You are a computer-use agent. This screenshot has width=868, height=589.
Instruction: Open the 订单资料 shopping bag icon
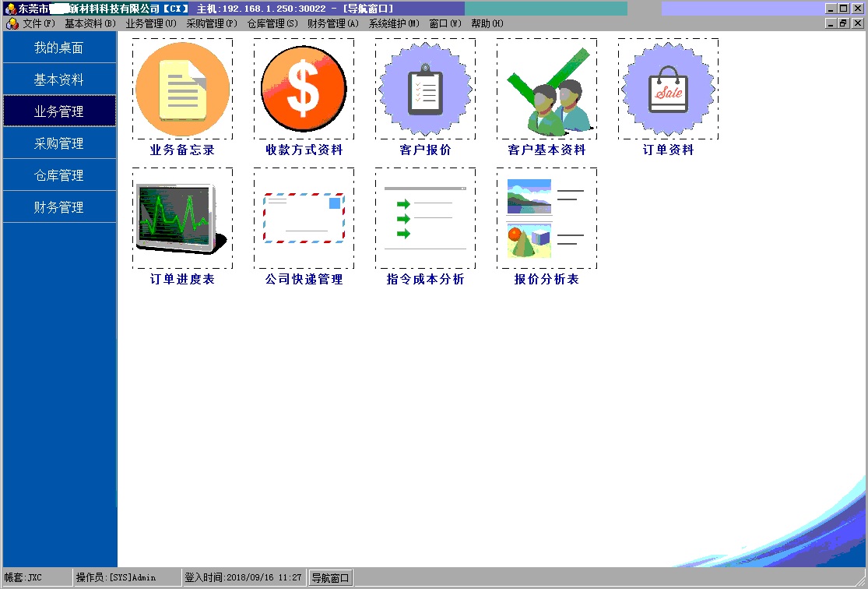click(x=668, y=90)
